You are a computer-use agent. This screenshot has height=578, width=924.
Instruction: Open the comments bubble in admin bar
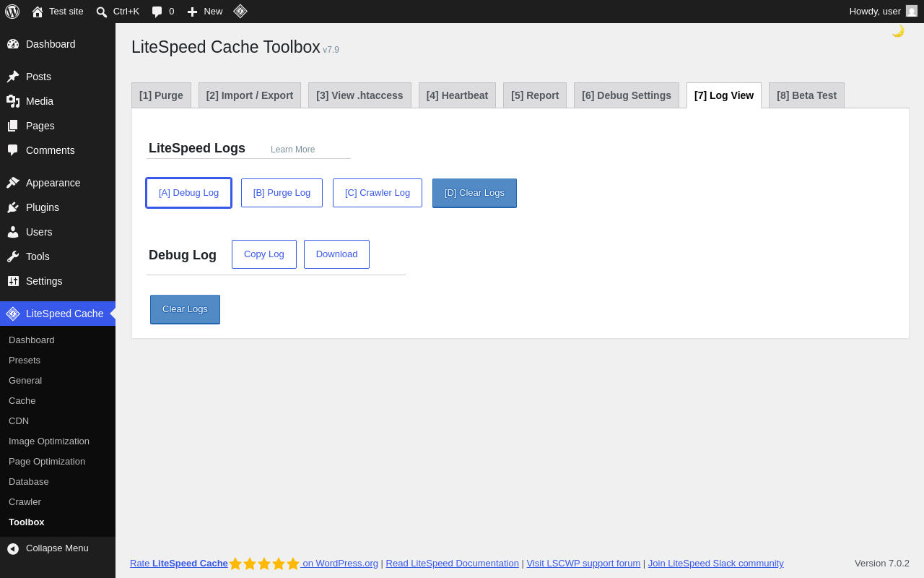click(157, 12)
